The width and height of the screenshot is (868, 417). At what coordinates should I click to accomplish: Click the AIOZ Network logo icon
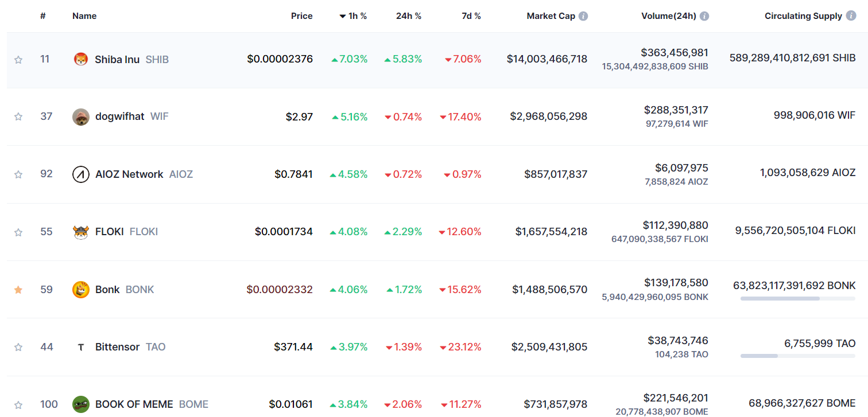click(x=81, y=174)
